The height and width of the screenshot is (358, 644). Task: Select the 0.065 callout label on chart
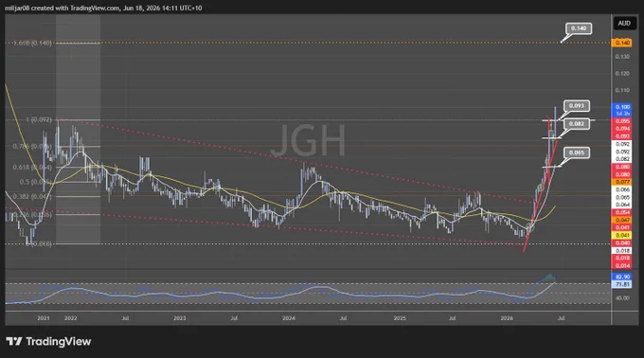click(x=576, y=152)
